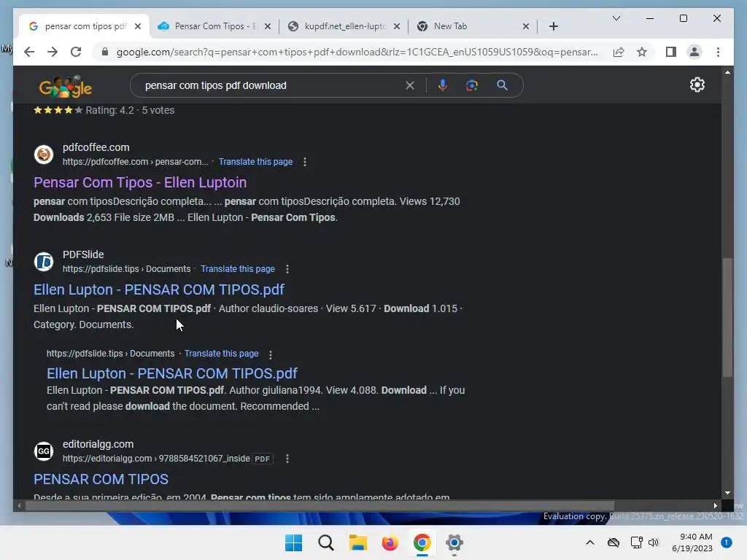The image size is (747, 560).
Task: Open the clock showing 9:40 AM
Action: [692, 542]
